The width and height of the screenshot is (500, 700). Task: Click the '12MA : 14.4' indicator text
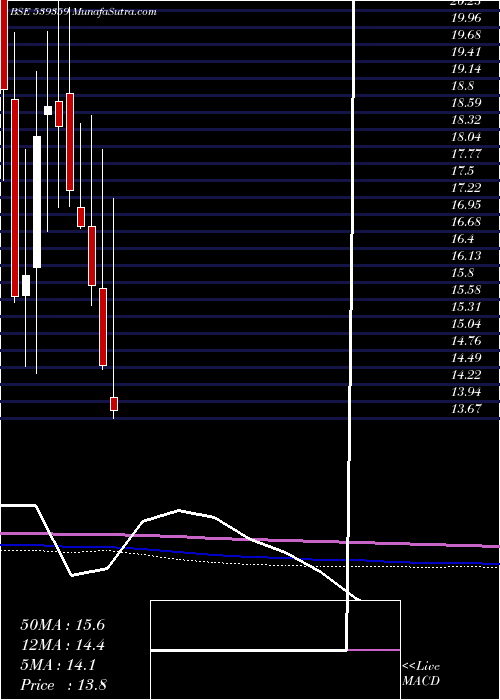[x=62, y=645]
